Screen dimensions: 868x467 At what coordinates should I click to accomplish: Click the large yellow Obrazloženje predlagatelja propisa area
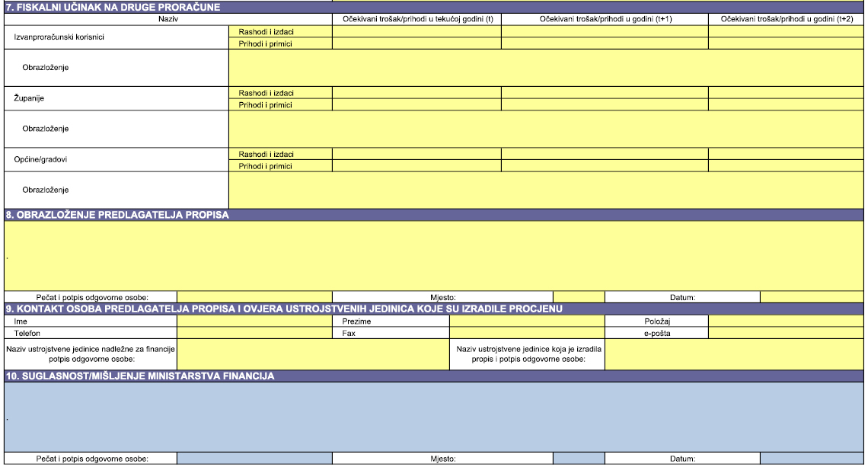click(434, 256)
